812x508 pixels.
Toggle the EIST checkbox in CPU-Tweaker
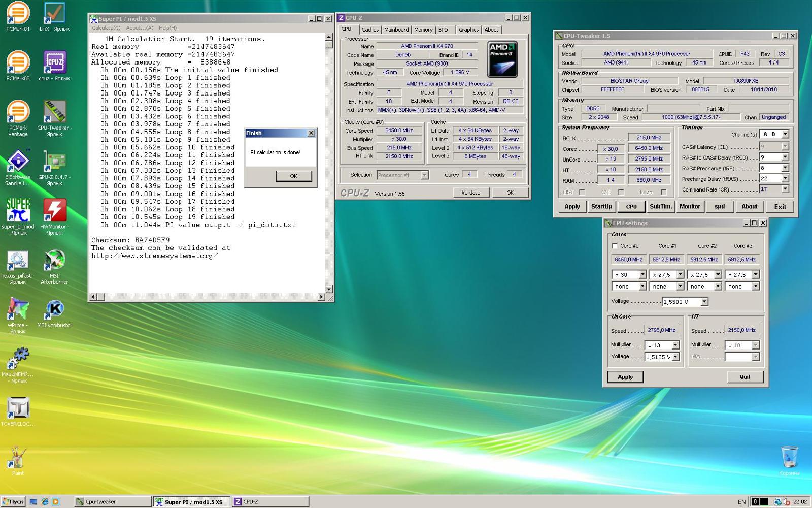[582, 192]
